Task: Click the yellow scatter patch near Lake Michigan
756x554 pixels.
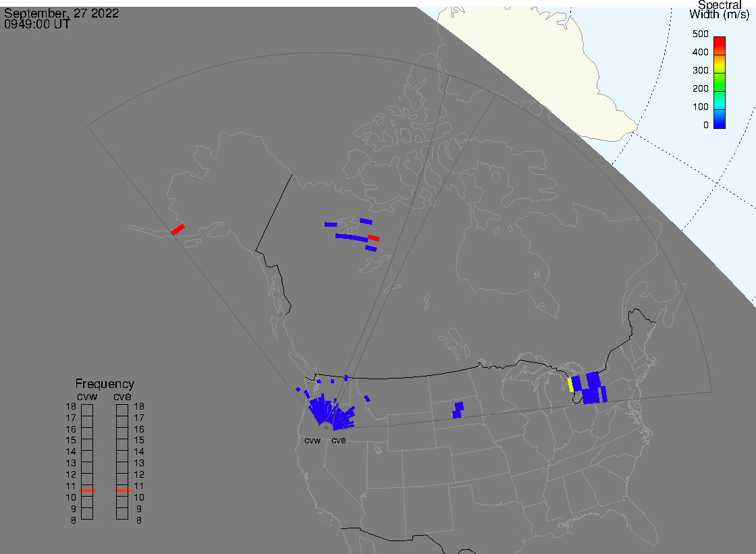Action: point(570,385)
